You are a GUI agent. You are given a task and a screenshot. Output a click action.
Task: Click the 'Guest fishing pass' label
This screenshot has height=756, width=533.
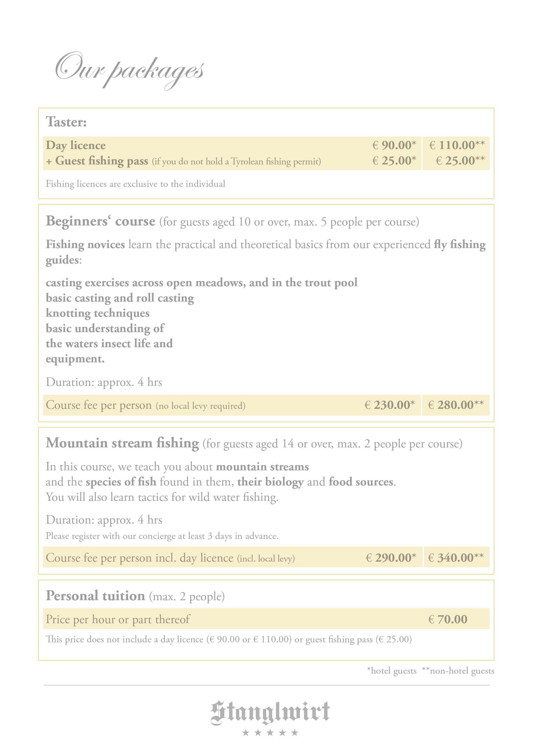(102, 161)
